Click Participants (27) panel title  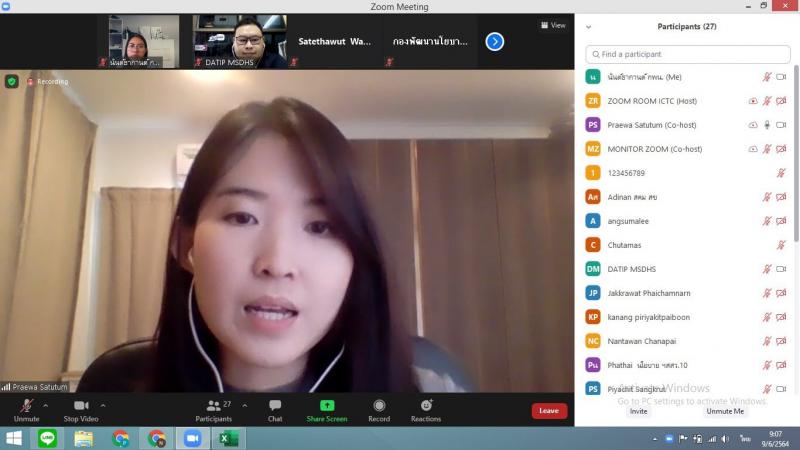(x=687, y=27)
